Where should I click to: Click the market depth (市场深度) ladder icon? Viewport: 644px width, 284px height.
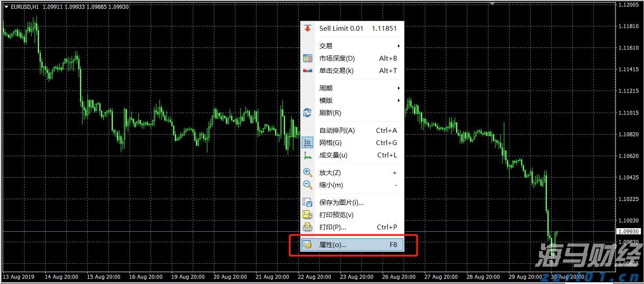[308, 58]
